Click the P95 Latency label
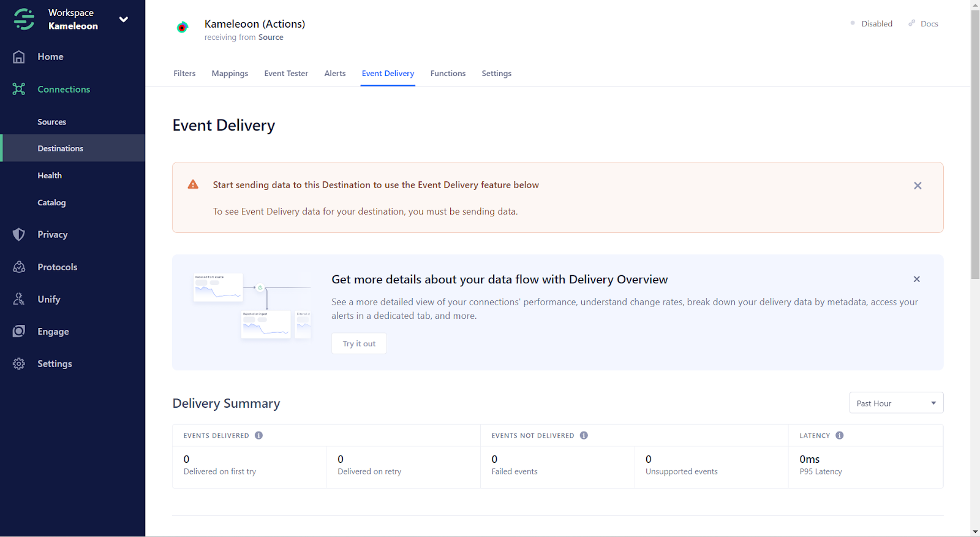Image resolution: width=980 pixels, height=537 pixels. pyautogui.click(x=821, y=472)
